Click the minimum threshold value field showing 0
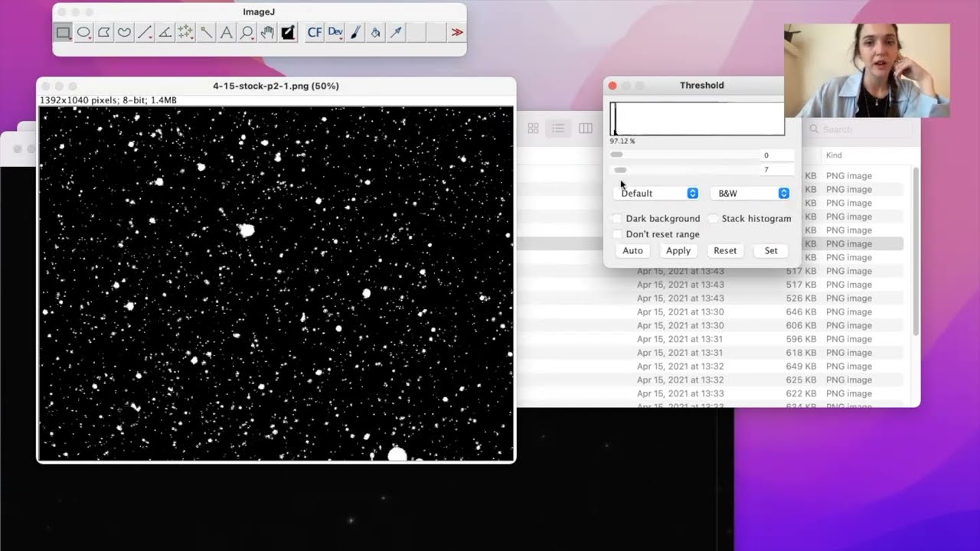980x551 pixels. (776, 155)
